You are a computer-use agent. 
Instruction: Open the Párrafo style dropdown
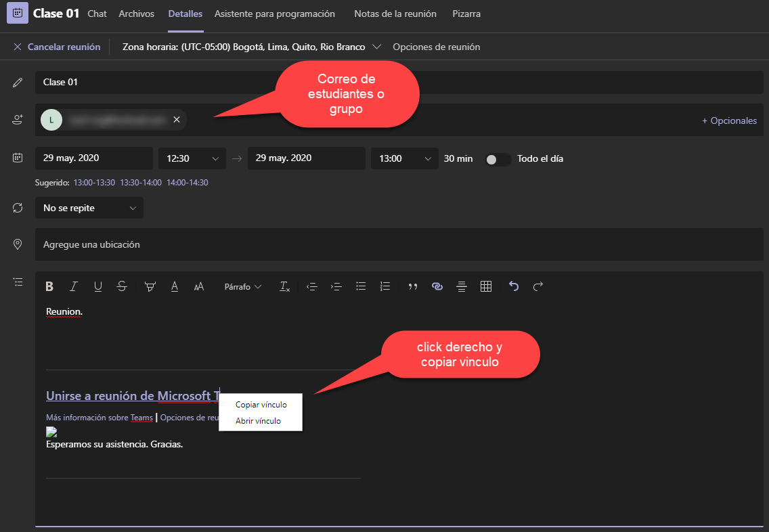243,287
